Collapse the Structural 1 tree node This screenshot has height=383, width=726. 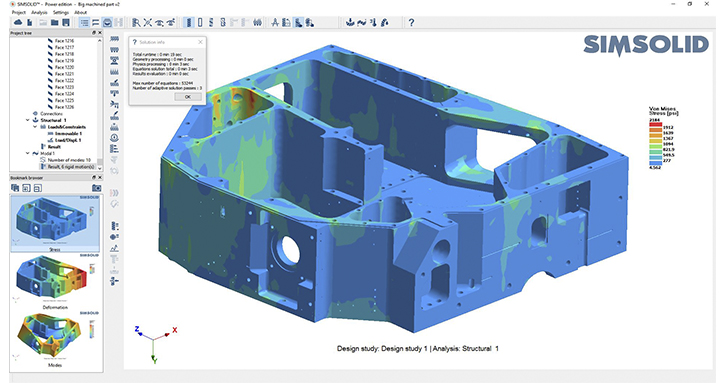click(x=28, y=120)
